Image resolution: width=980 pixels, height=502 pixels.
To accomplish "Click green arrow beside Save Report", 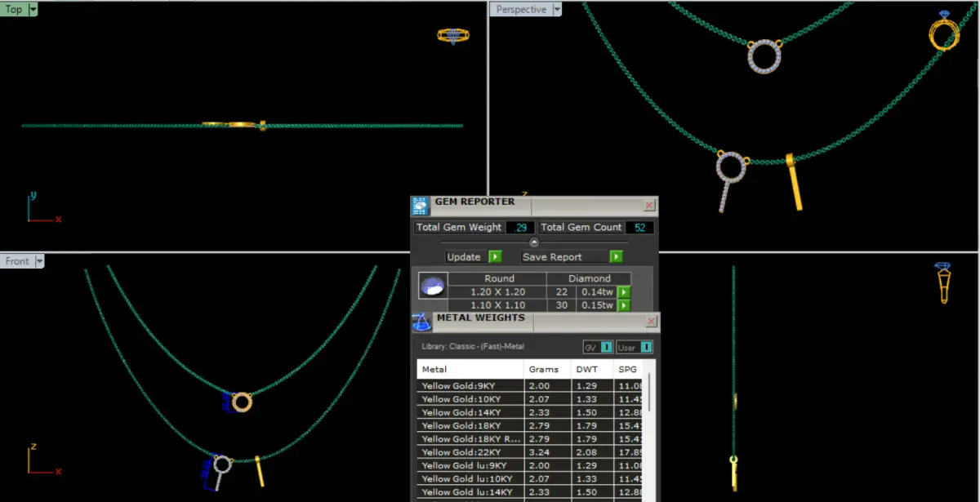I will (616, 256).
